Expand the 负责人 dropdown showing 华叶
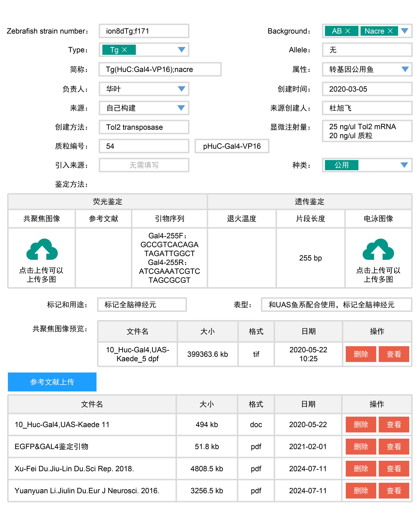The image size is (420, 525). [x=181, y=89]
